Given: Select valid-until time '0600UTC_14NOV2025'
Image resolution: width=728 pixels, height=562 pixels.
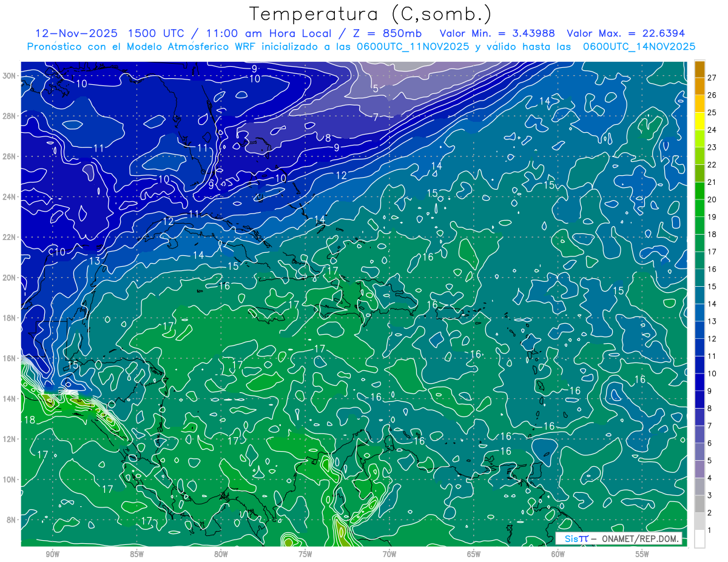Looking at the screenshot, I should point(639,47).
